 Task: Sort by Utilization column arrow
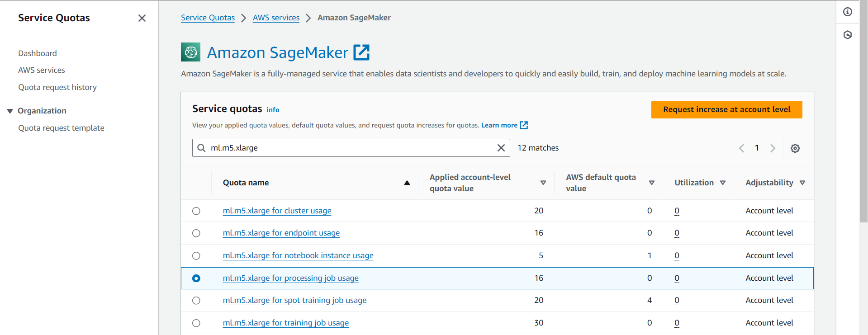(x=723, y=183)
